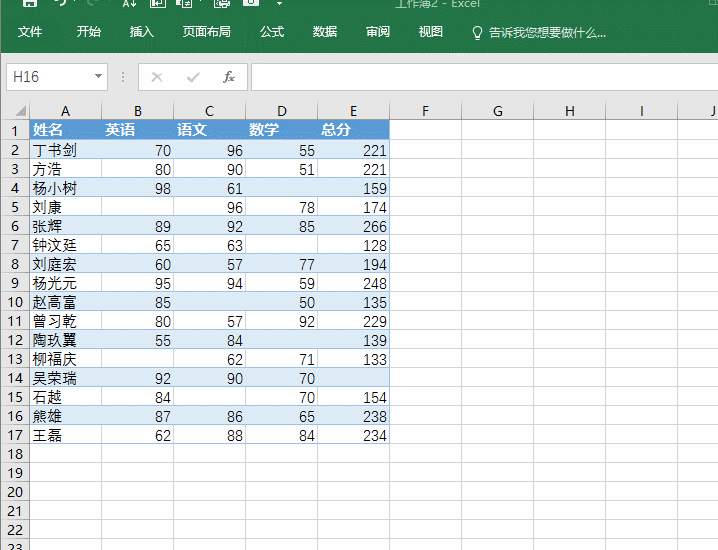Select column H header
This screenshot has height=550, width=718.
570,111
